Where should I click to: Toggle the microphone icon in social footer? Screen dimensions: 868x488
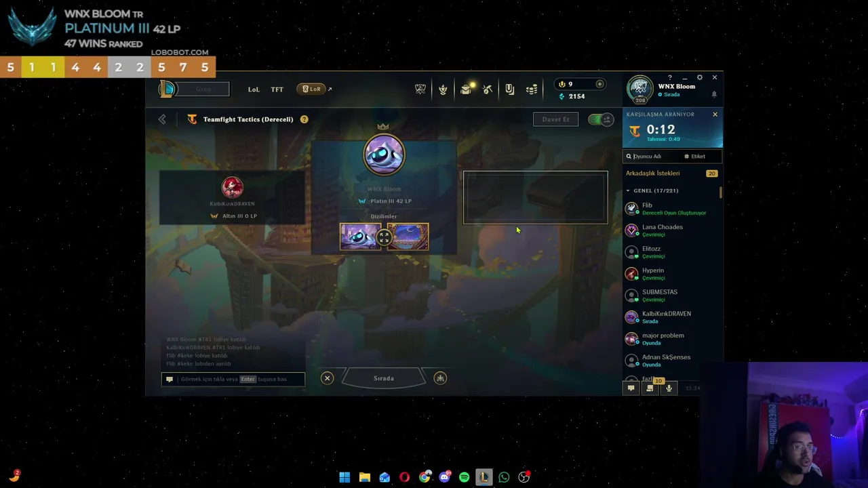click(669, 388)
